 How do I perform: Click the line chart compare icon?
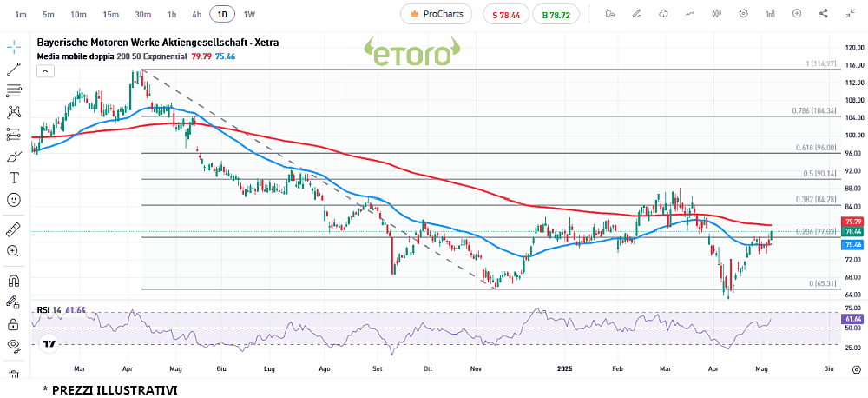pyautogui.click(x=690, y=14)
